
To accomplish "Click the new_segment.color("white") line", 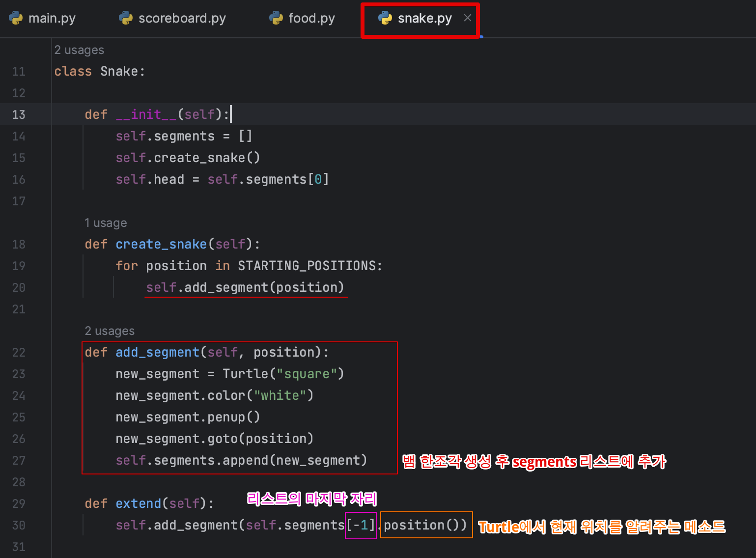I will (x=215, y=395).
